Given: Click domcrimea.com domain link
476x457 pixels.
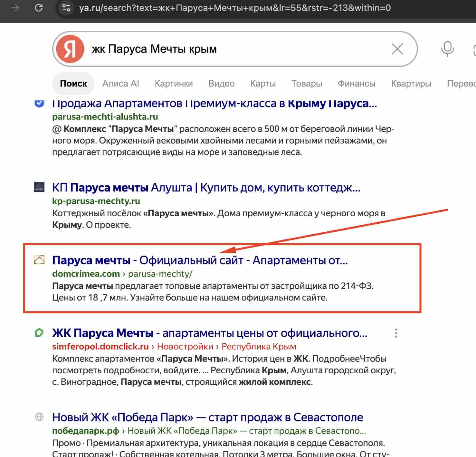Looking at the screenshot, I should pos(86,274).
